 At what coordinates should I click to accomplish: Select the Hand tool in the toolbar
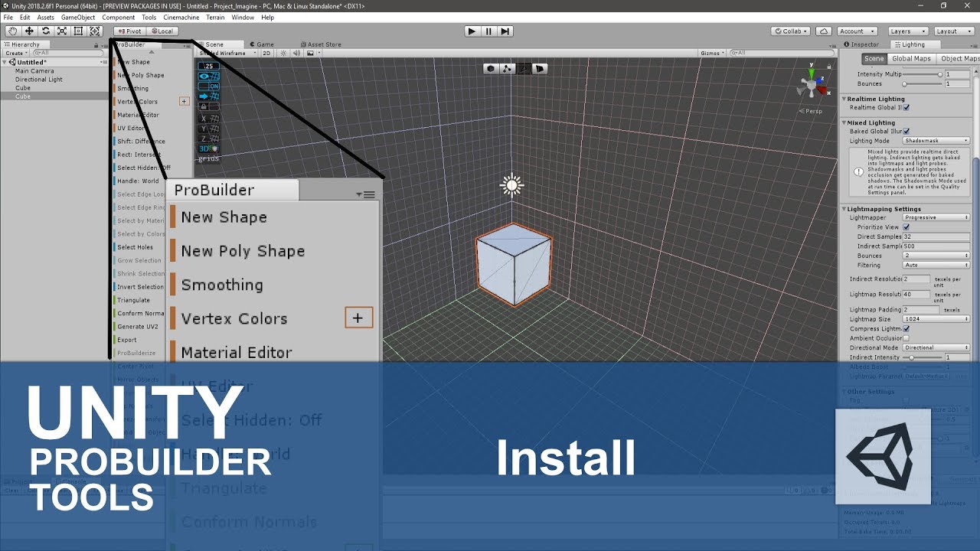(x=12, y=31)
